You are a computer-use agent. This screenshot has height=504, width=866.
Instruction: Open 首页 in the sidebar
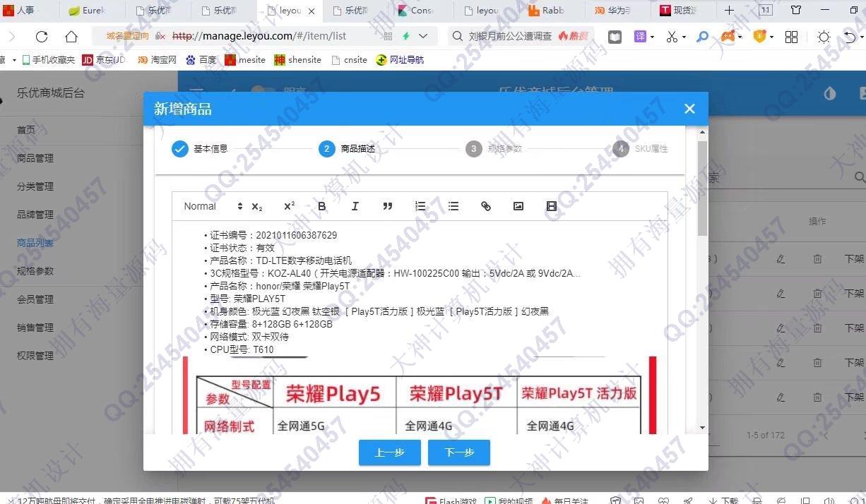click(26, 130)
